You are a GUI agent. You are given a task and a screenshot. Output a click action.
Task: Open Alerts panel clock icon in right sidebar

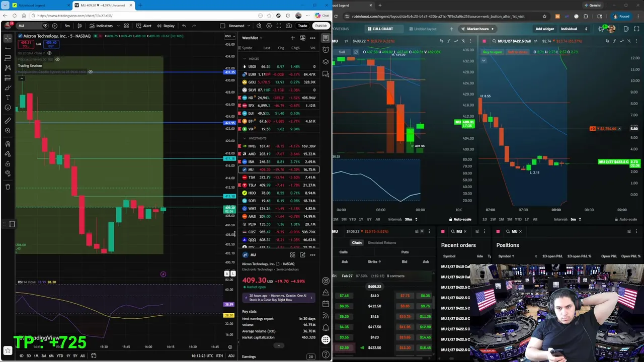326,49
